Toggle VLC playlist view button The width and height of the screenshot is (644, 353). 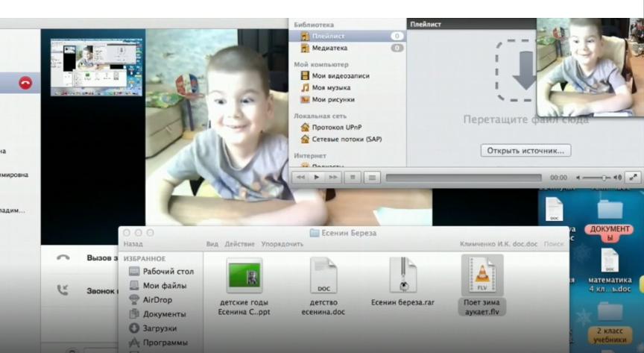372,178
